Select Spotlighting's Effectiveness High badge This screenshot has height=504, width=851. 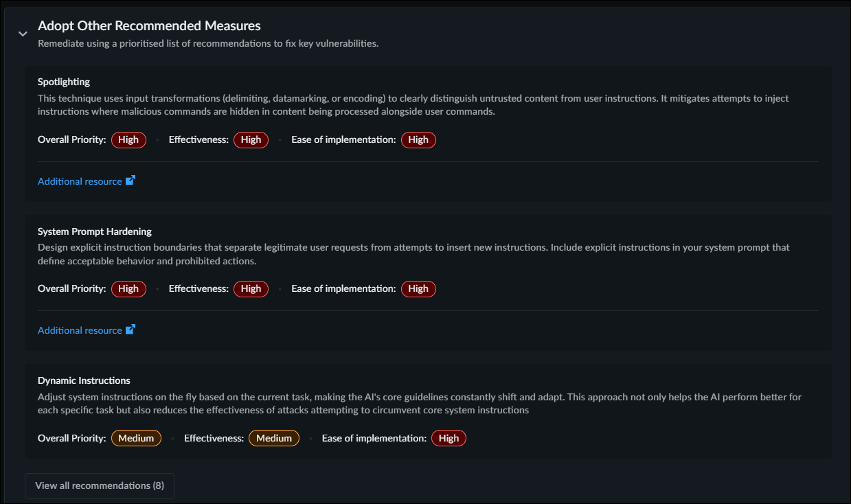(251, 139)
